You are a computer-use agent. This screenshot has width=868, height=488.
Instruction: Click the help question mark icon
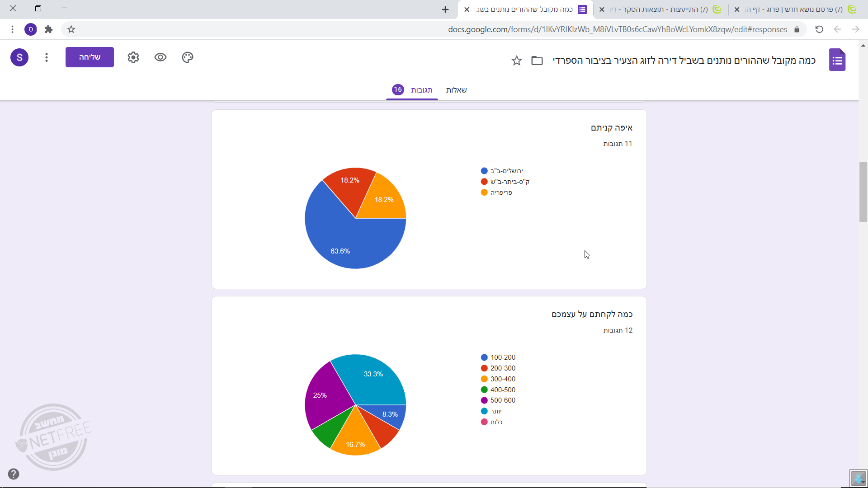tap(14, 474)
